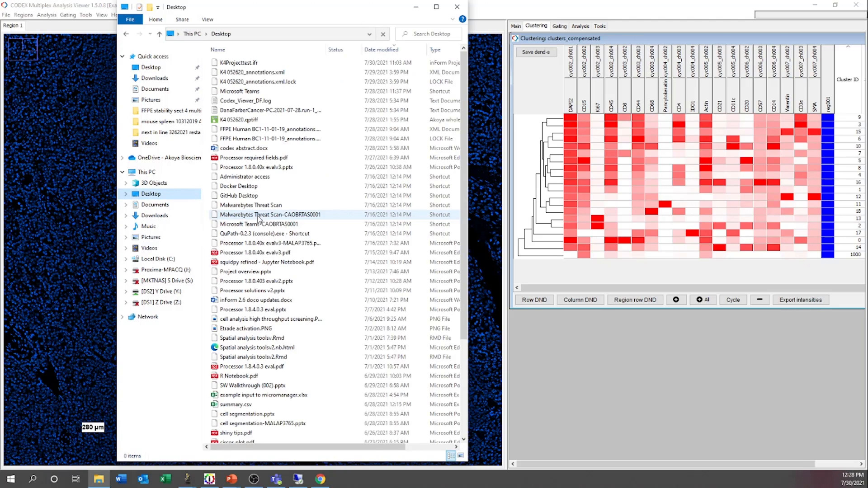Switch to the Analysis tab in CODEX panel
This screenshot has height=488, width=868.
tap(580, 26)
